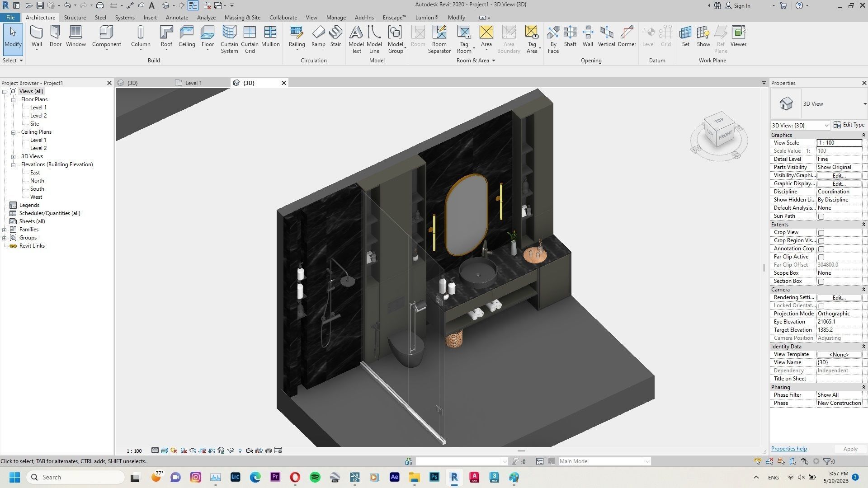Open the File menu
The width and height of the screenshot is (868, 488).
click(10, 17)
